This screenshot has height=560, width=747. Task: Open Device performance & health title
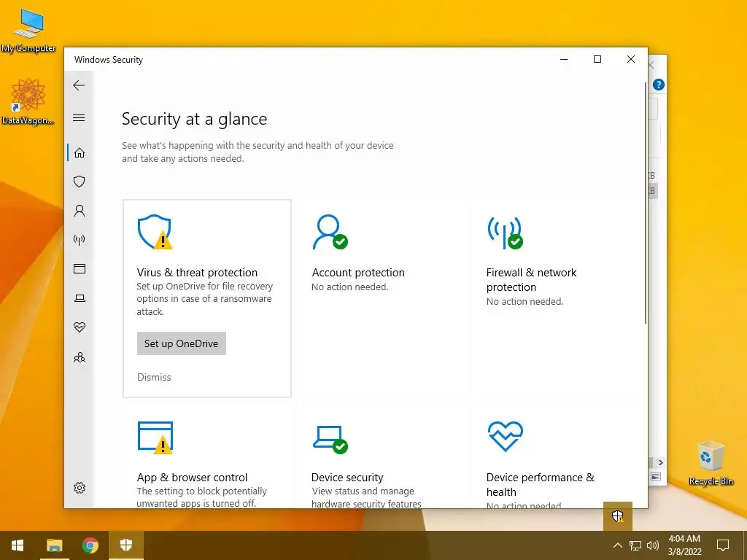coord(541,484)
